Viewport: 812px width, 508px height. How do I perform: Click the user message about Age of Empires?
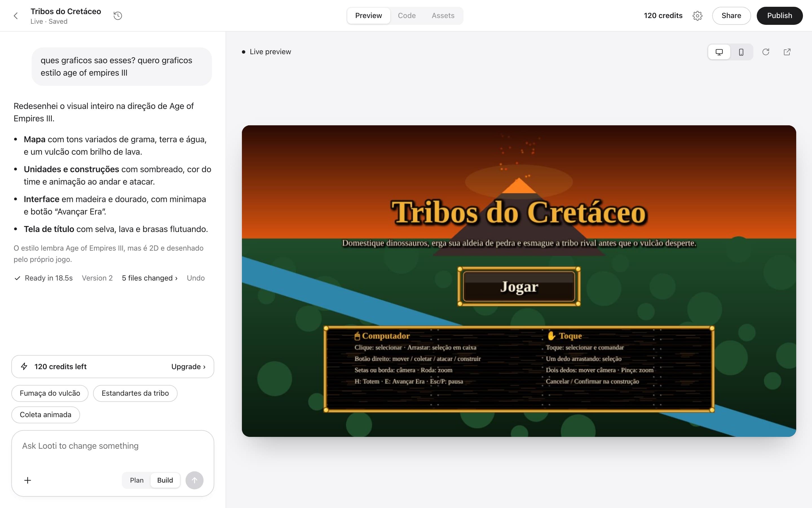pyautogui.click(x=122, y=67)
